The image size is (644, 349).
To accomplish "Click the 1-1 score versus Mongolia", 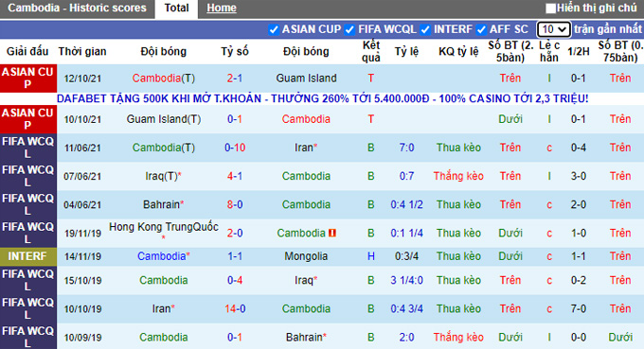I will point(235,256).
